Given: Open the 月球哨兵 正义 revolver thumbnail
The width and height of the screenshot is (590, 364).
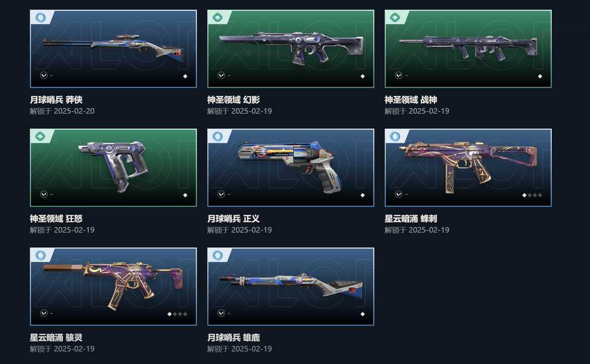Looking at the screenshot, I should (x=291, y=168).
